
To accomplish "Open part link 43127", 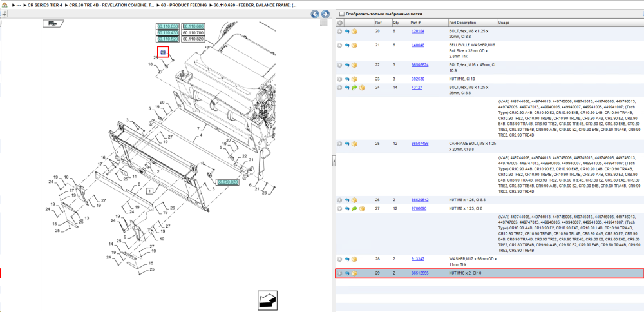I will tap(417, 88).
